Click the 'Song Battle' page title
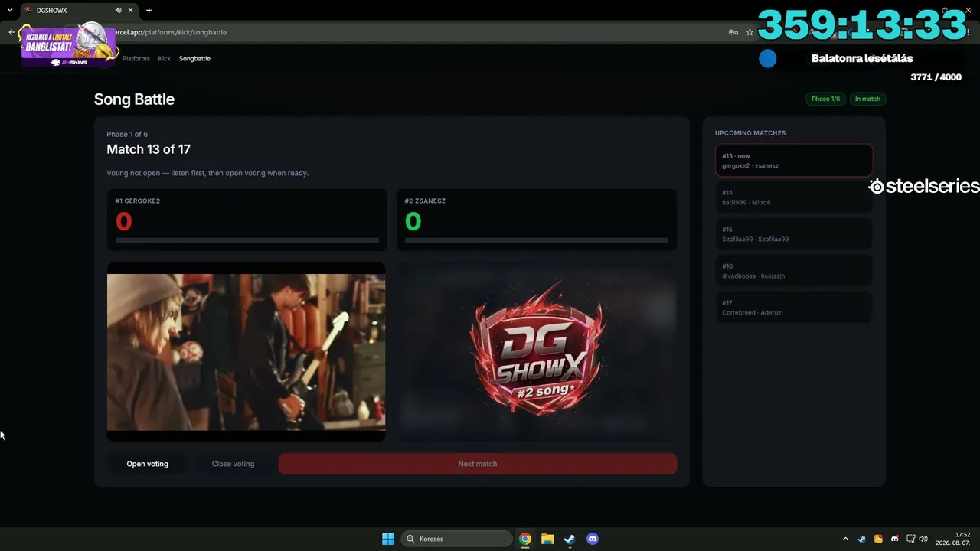This screenshot has width=980, height=551. click(x=134, y=99)
